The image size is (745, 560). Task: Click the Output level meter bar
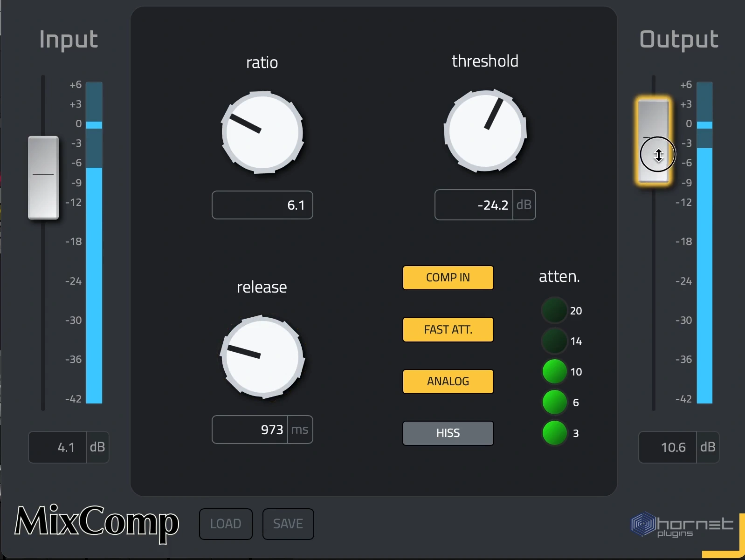pos(704,243)
